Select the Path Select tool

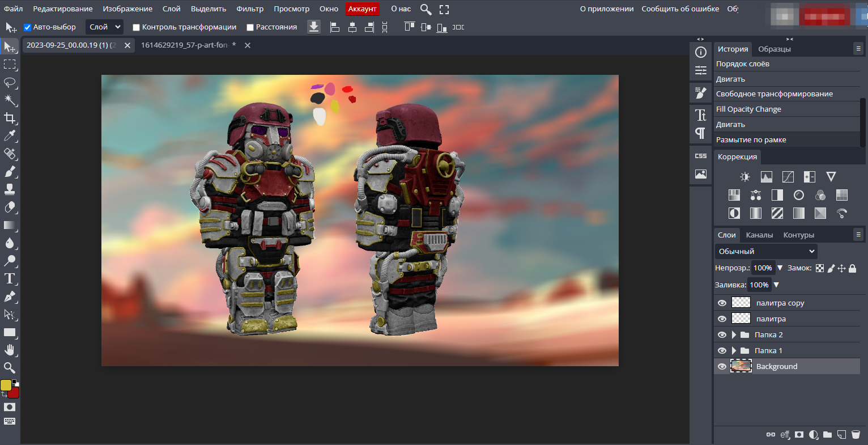click(10, 314)
